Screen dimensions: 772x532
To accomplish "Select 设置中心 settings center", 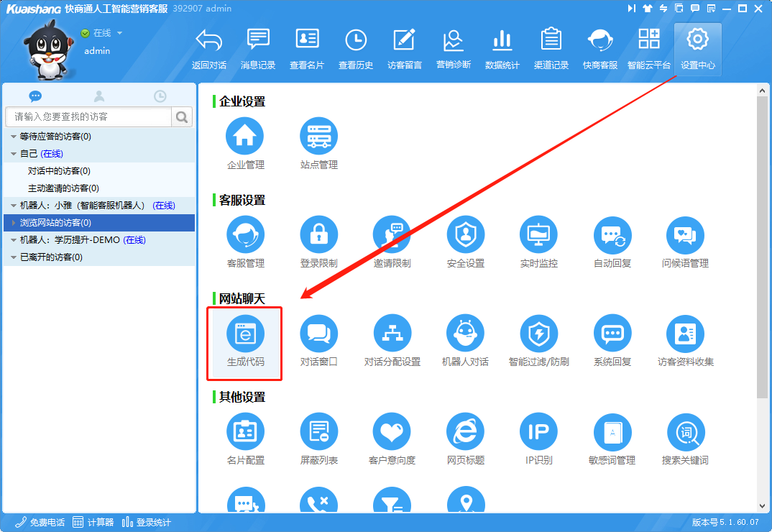I will click(698, 50).
